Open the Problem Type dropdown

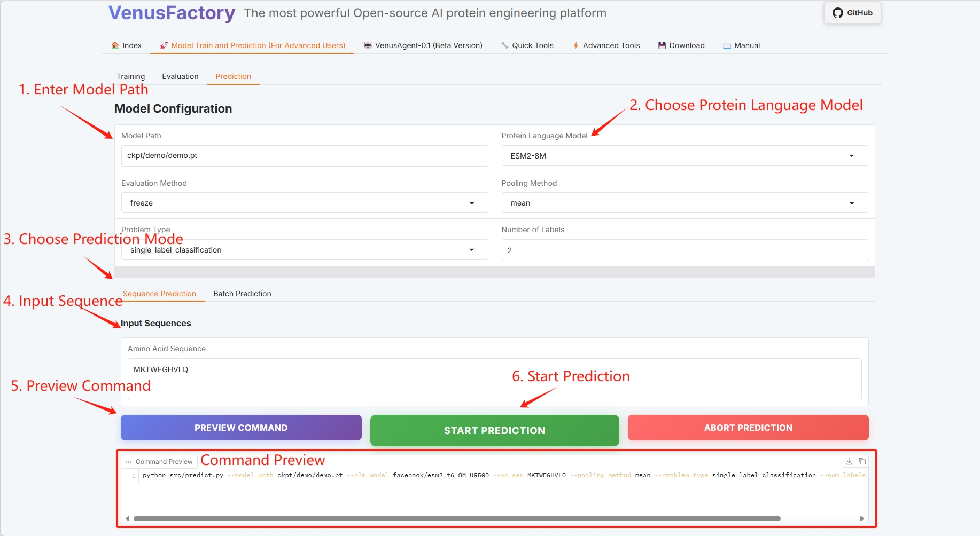tap(304, 250)
